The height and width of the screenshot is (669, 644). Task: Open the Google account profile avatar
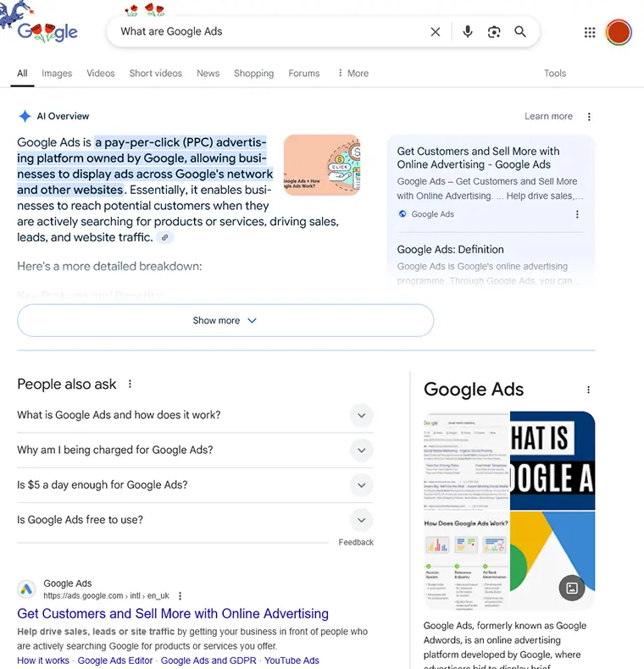coord(619,32)
